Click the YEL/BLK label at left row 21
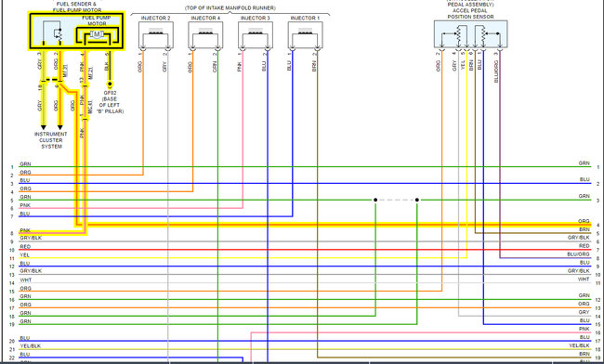Image resolution: width=604 pixels, height=364 pixels. [x=31, y=346]
